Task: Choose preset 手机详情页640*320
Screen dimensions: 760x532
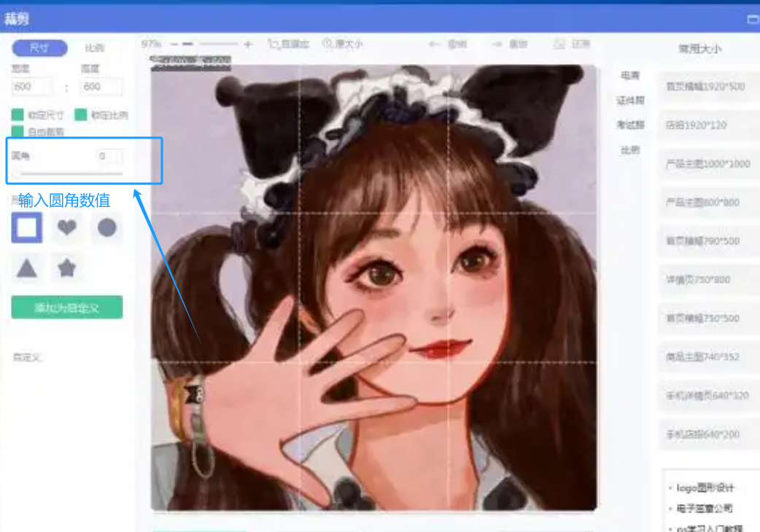Action: 708,396
